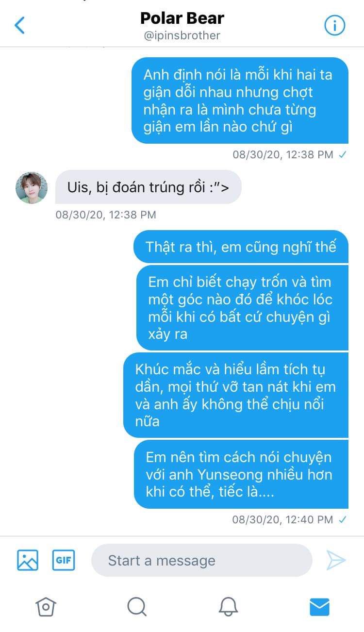Tap the 12:40 PM read checkmark
Image resolution: width=364 pixels, height=632 pixels.
point(343,519)
